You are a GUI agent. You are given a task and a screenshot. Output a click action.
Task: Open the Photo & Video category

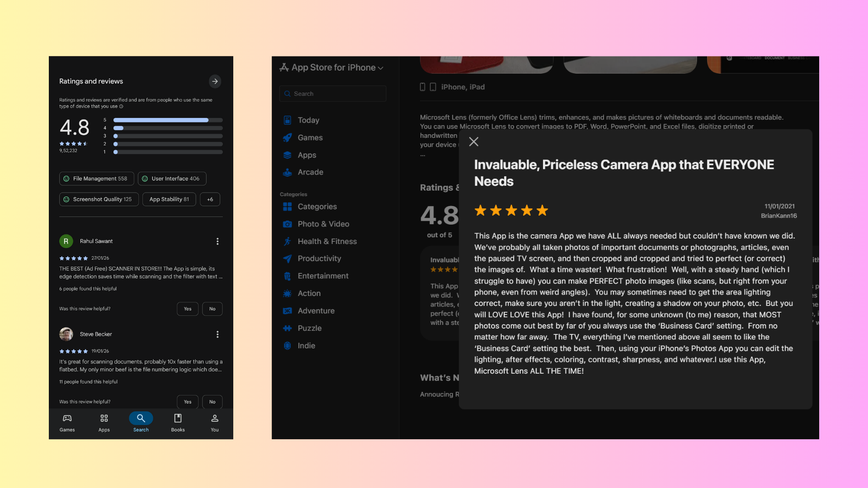click(323, 224)
